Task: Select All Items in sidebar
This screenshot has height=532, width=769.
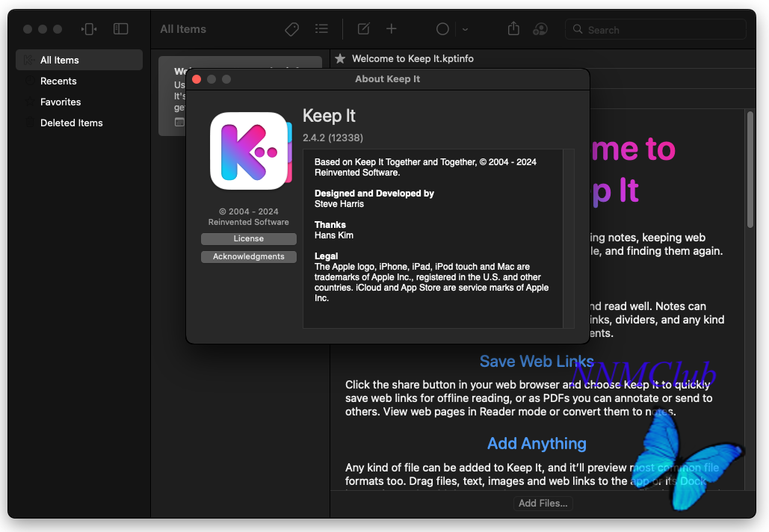Action: pos(79,60)
